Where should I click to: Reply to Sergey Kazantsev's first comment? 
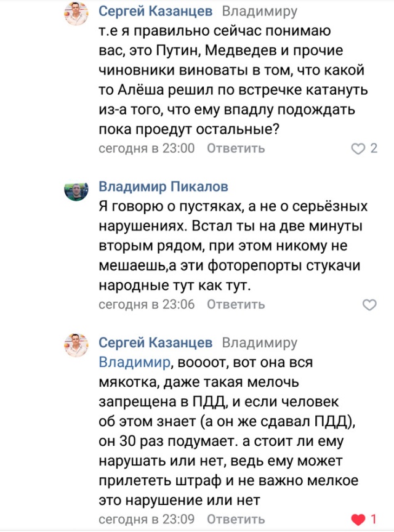(236, 148)
